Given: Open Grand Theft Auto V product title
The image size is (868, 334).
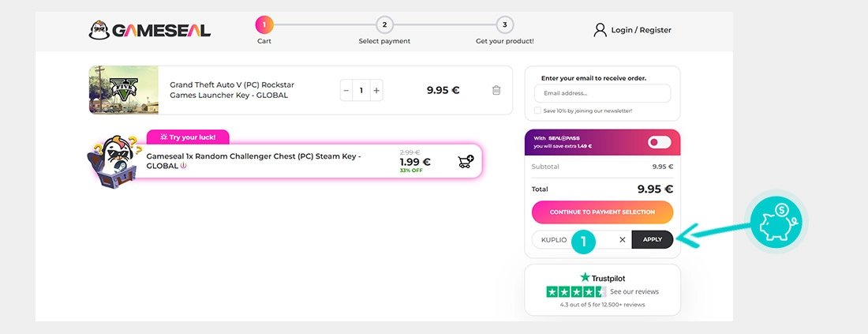Looking at the screenshot, I should (232, 90).
